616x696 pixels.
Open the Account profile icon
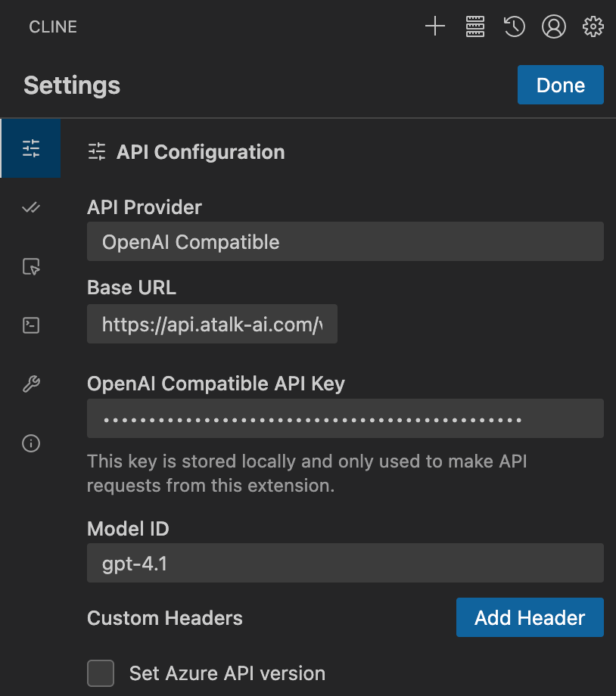(554, 27)
